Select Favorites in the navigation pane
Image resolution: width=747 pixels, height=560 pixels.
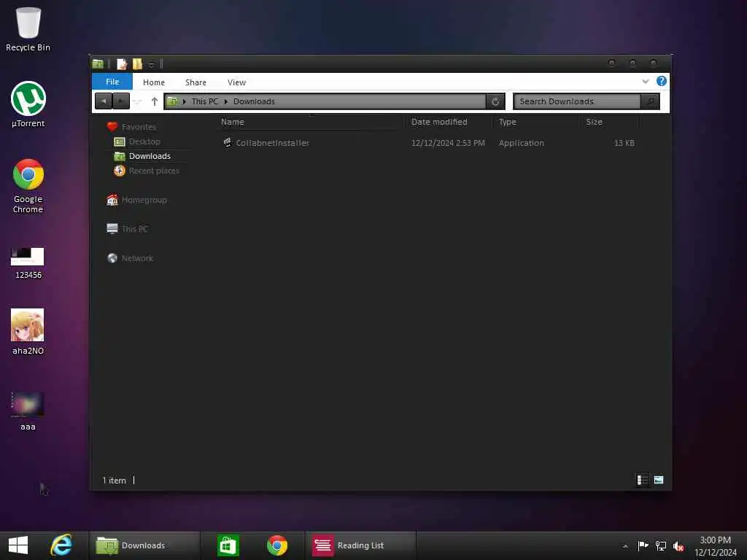click(x=132, y=127)
